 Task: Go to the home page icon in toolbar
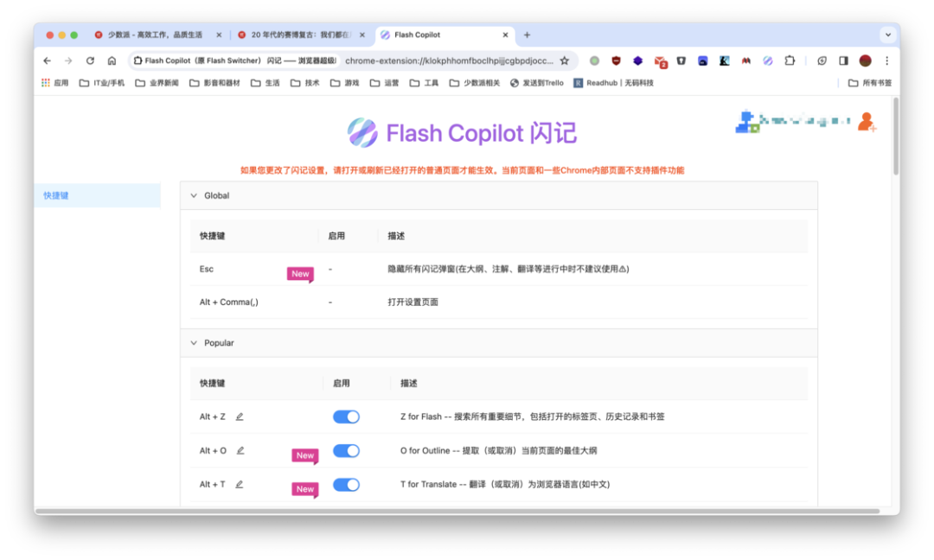(x=112, y=60)
